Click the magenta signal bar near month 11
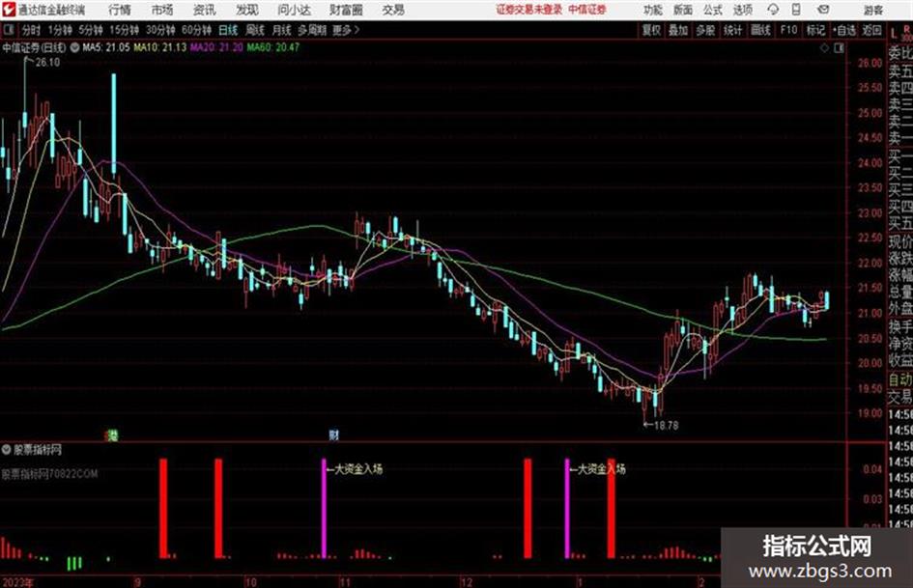Viewport: 913px width, 588px height. [x=325, y=508]
